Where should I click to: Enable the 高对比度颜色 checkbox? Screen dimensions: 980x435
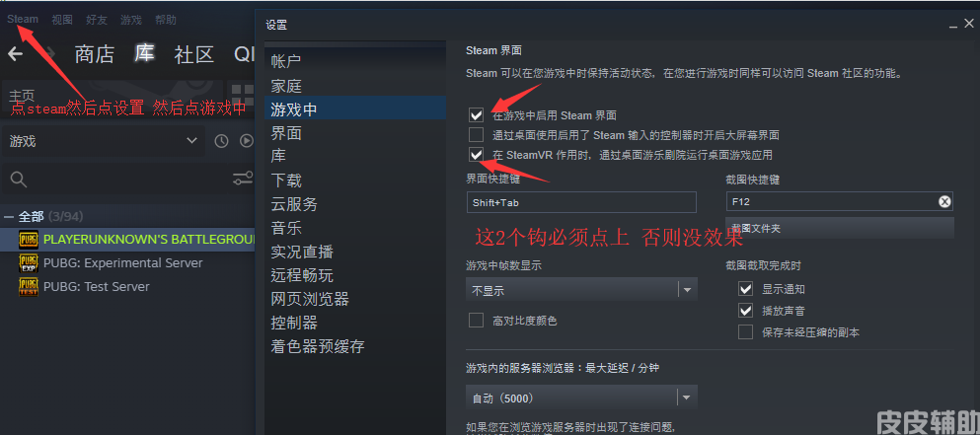point(477,321)
